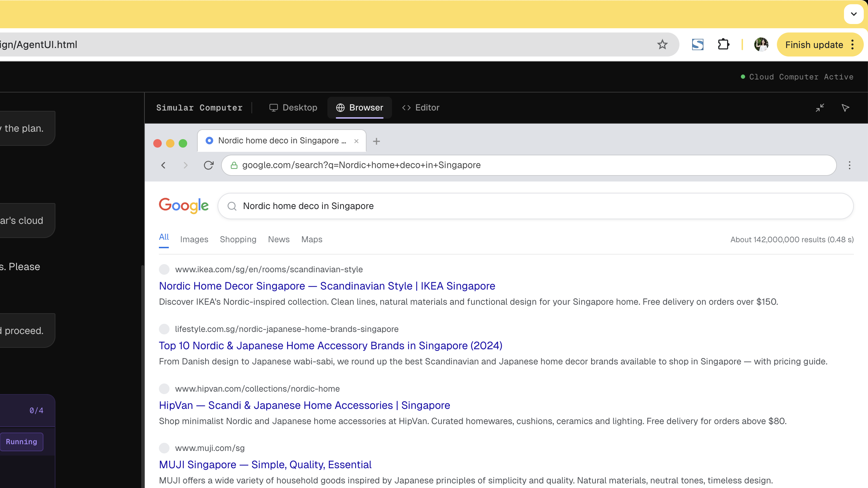This screenshot has width=868, height=488.
Task: Expand the chevron in the yellow top bar
Action: (854, 14)
